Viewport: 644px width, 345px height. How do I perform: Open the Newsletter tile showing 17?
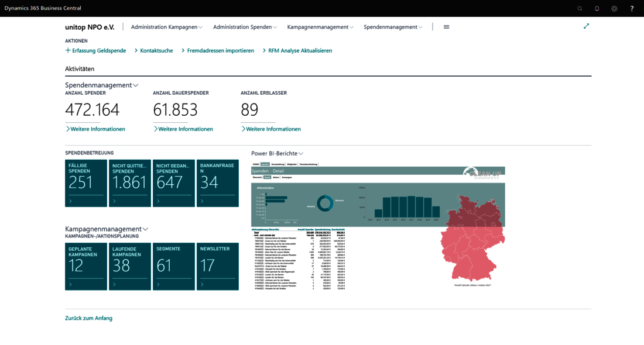tap(218, 267)
